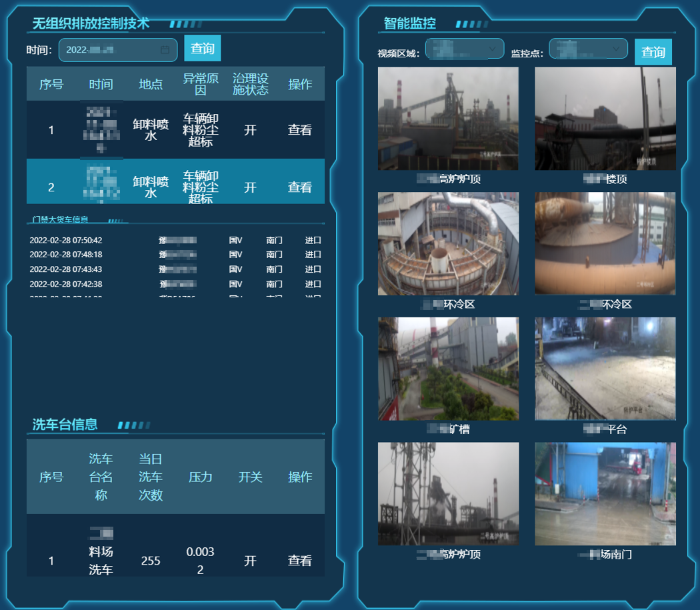This screenshot has height=610, width=700.
Task: Open the 楼顶 camera thumbnail
Action: coord(605,119)
